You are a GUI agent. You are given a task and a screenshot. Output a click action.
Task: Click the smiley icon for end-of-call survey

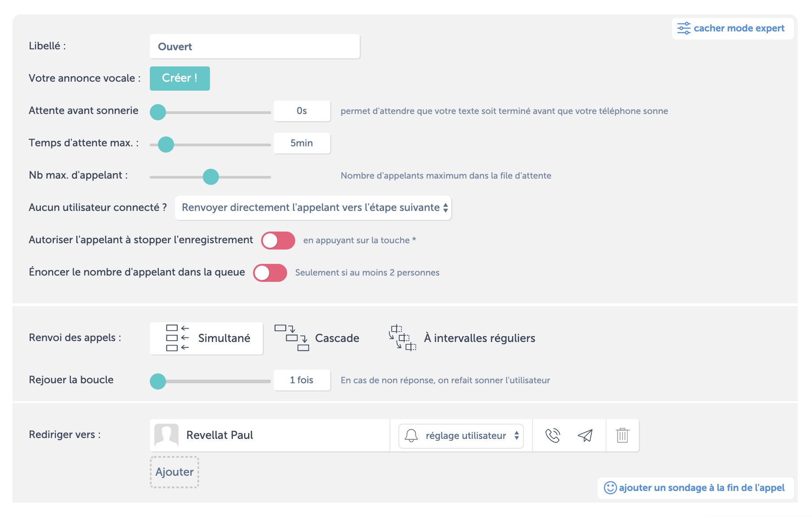tap(610, 487)
